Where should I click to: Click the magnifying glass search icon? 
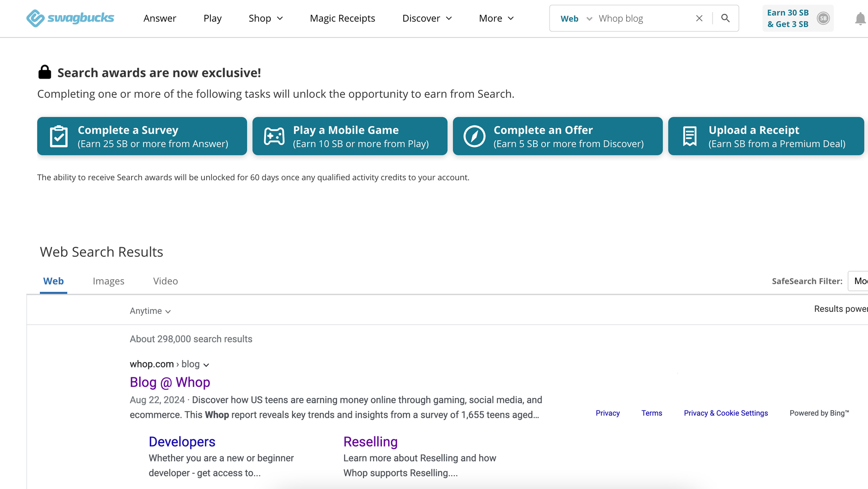pos(726,18)
